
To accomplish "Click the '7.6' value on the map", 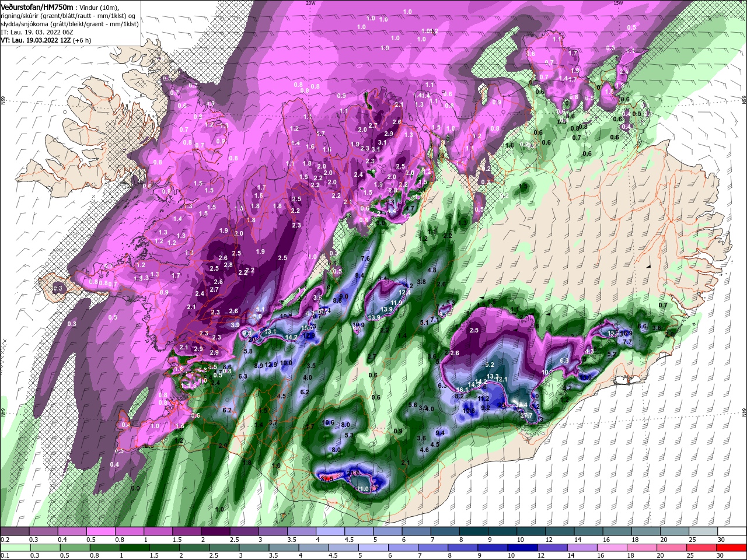I will point(366,258).
